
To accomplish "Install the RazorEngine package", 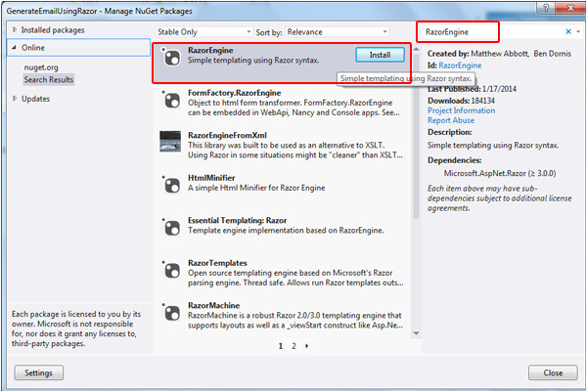I will pos(380,55).
